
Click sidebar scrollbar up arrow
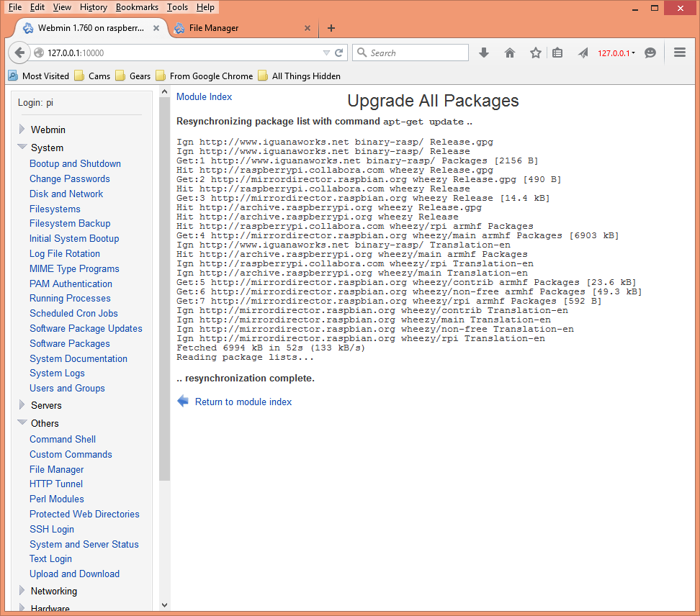point(164,91)
